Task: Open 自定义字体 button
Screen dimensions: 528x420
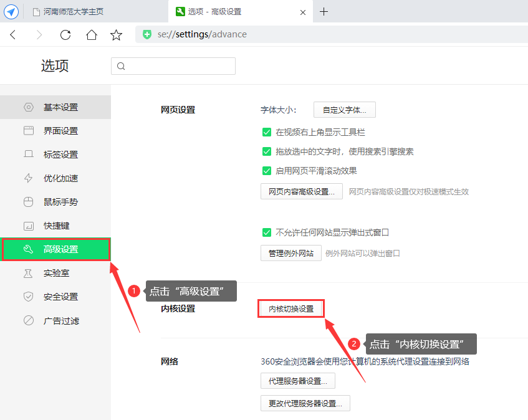Action: [x=344, y=110]
